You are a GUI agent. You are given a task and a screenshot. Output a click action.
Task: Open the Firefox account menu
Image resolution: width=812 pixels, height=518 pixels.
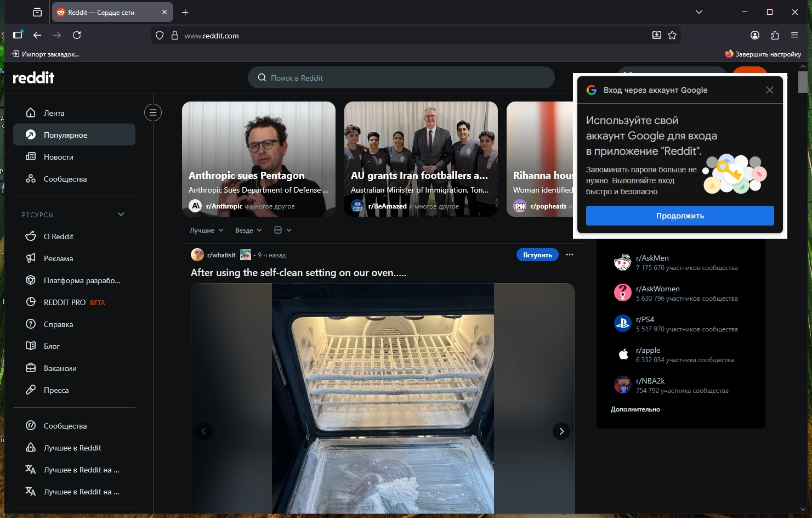[x=755, y=35]
